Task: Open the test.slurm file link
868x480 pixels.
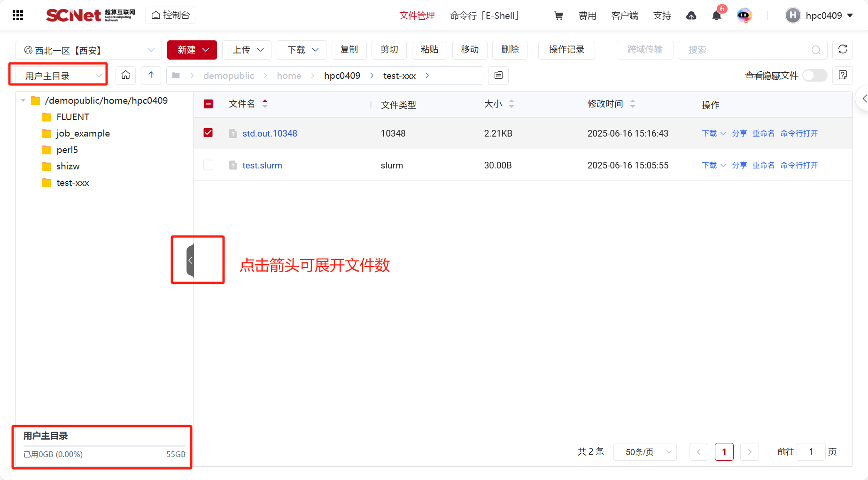Action: coord(262,165)
